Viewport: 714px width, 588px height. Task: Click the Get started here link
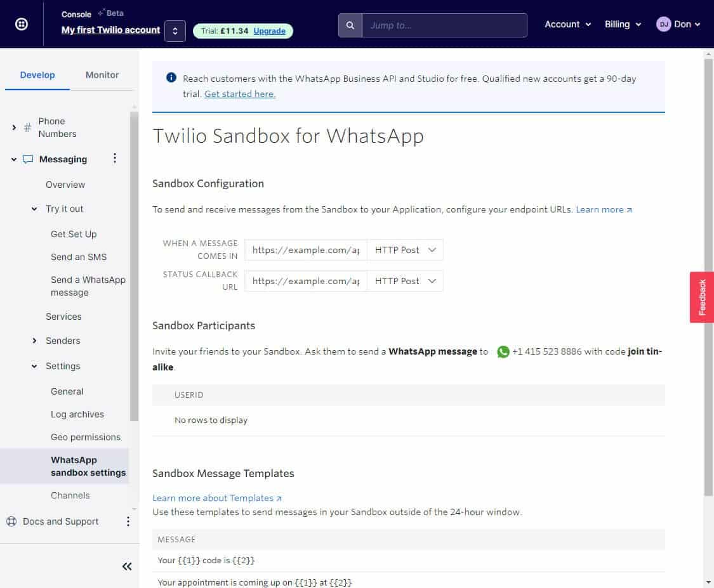click(240, 94)
